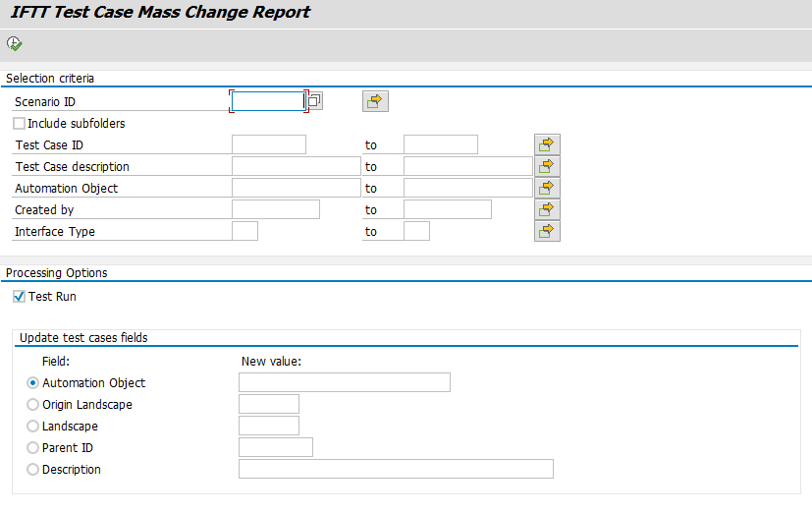The height and width of the screenshot is (514, 812).
Task: Open multiple selection for Created by
Action: 547,210
